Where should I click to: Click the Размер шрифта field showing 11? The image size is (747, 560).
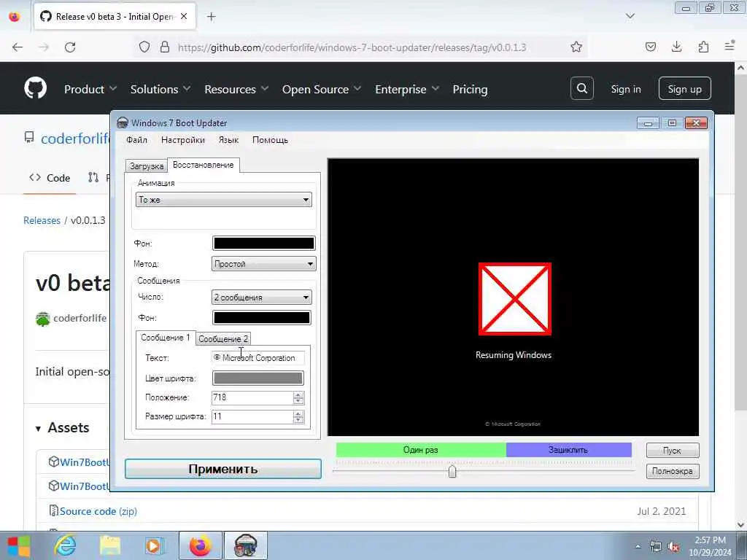pyautogui.click(x=252, y=416)
